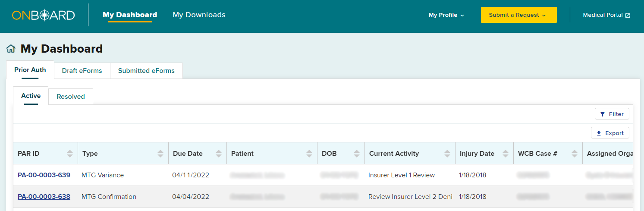Click the home icon beside My Dashboard
The image size is (644, 211).
tap(11, 49)
